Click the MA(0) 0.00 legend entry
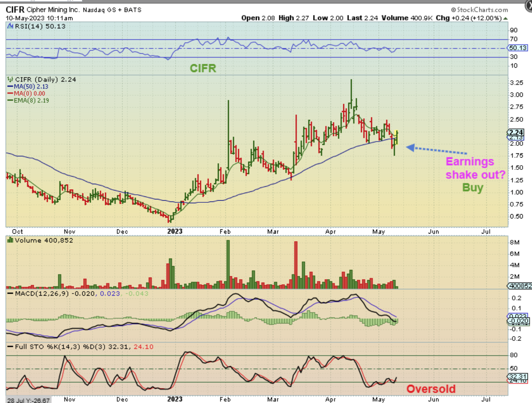 point(29,94)
